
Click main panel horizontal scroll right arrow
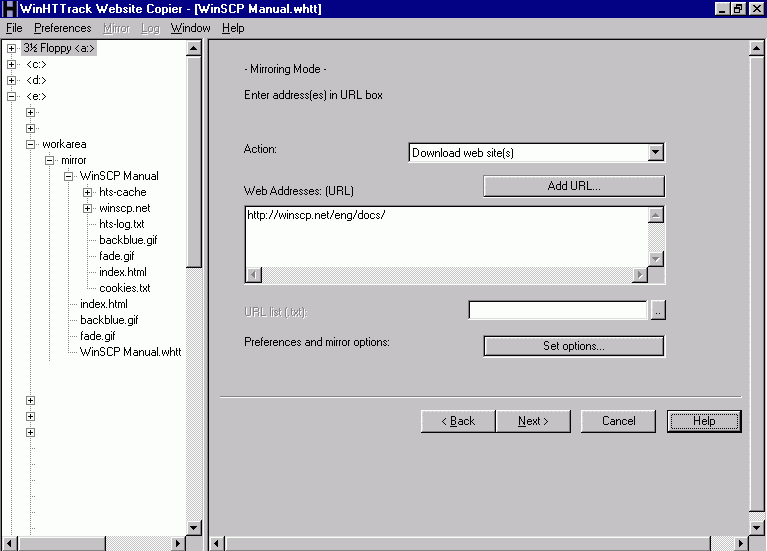click(x=740, y=543)
